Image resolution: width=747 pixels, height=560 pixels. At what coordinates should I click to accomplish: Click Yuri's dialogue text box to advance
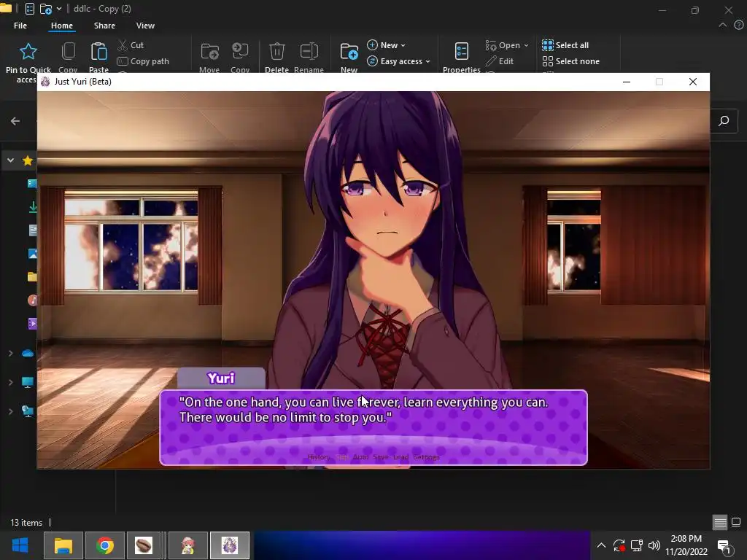tap(373, 427)
